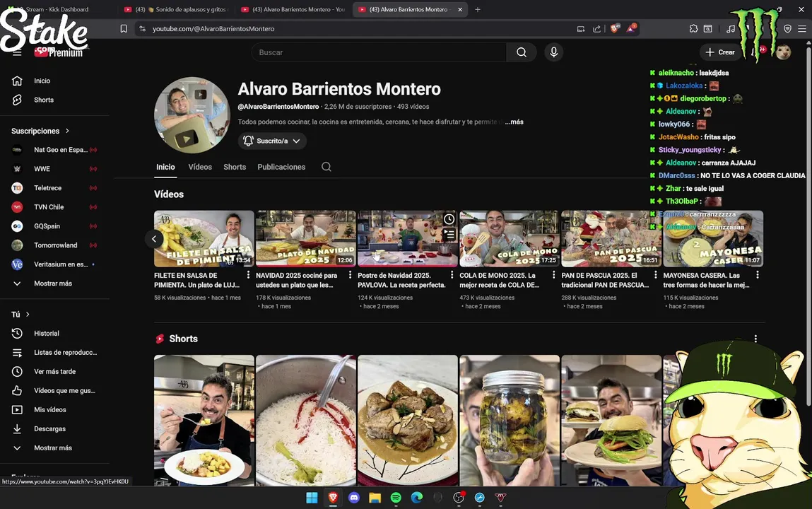Open options menu for COLA DE MONO video
Viewport: 812px width, 509px height.
coord(553,275)
